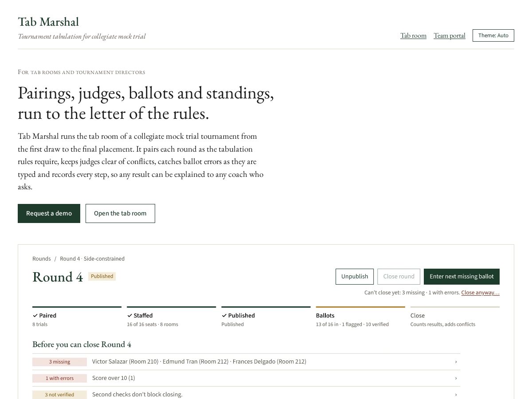532x399 pixels.
Task: Follow the Close anyway… link
Action: point(481,293)
